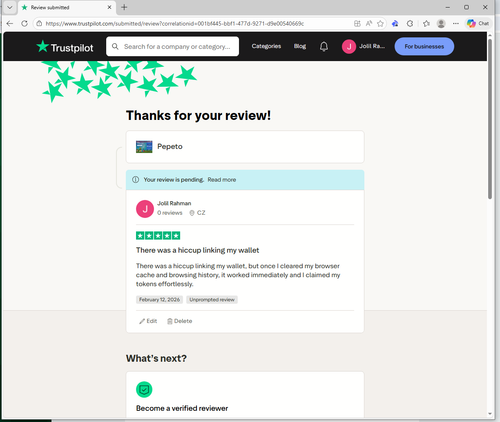Click the reviewer J avatar in review card
Image resolution: width=500 pixels, height=422 pixels.
tap(145, 209)
